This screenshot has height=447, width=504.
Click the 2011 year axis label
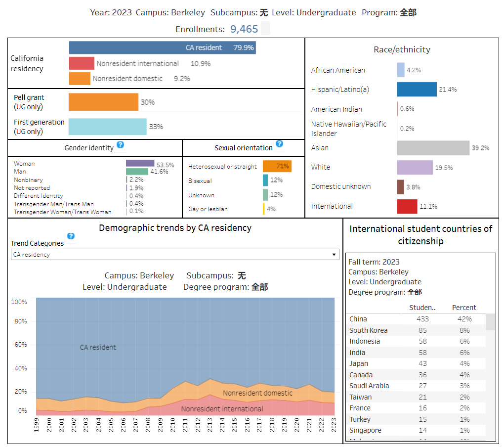tap(185, 425)
